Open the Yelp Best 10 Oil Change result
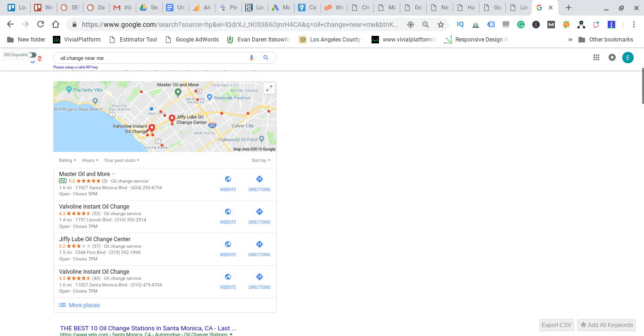The width and height of the screenshot is (644, 336). click(x=149, y=328)
